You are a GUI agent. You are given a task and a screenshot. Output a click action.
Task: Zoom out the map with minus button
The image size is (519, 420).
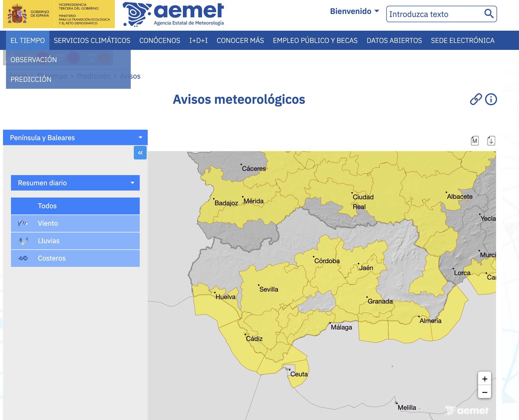[x=485, y=392]
